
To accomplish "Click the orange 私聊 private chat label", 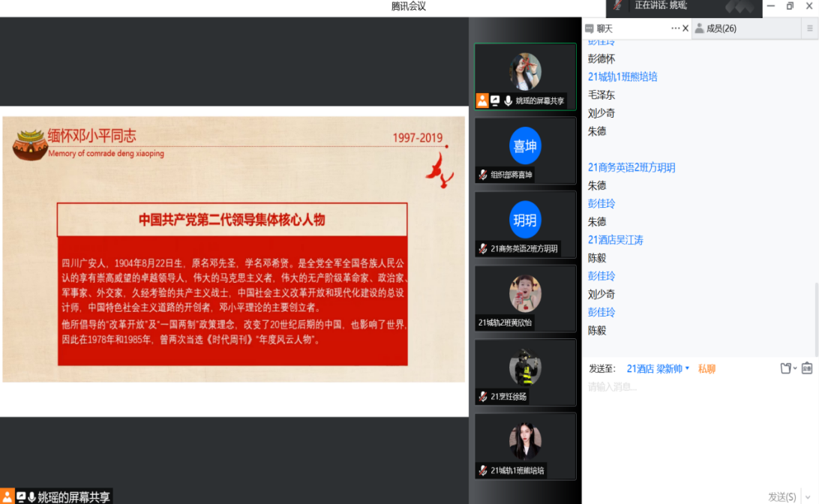I will pos(706,368).
